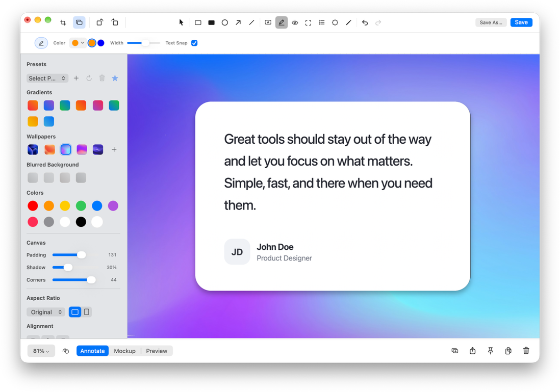Select the text box tool
Image resolution: width=560 pixels, height=392 pixels.
(x=268, y=22)
